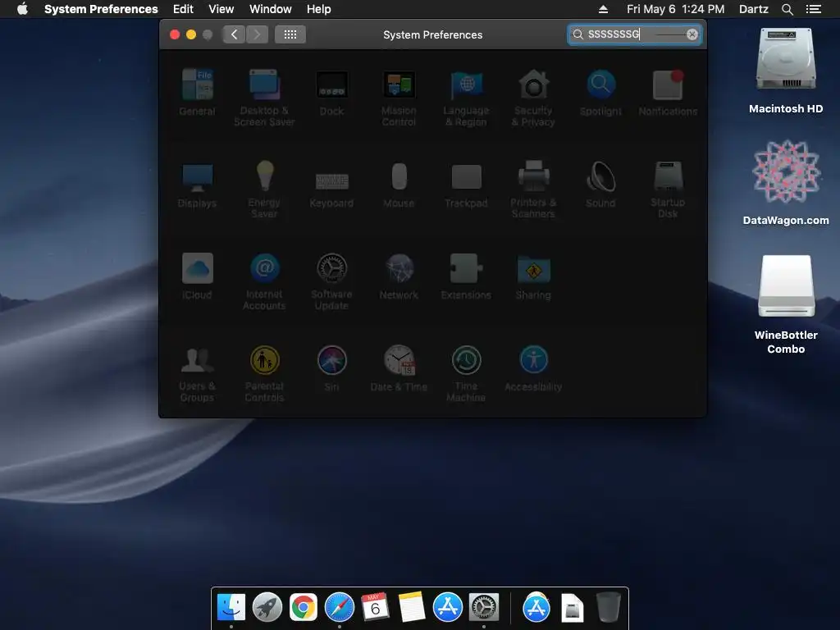Select the WineBottler Combo disk icon
The image size is (840, 630).
point(786,304)
